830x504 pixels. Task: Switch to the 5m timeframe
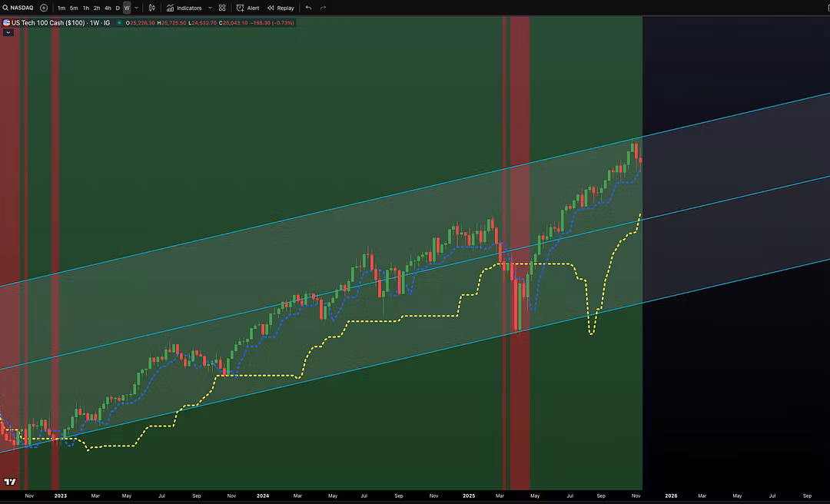pos(74,8)
